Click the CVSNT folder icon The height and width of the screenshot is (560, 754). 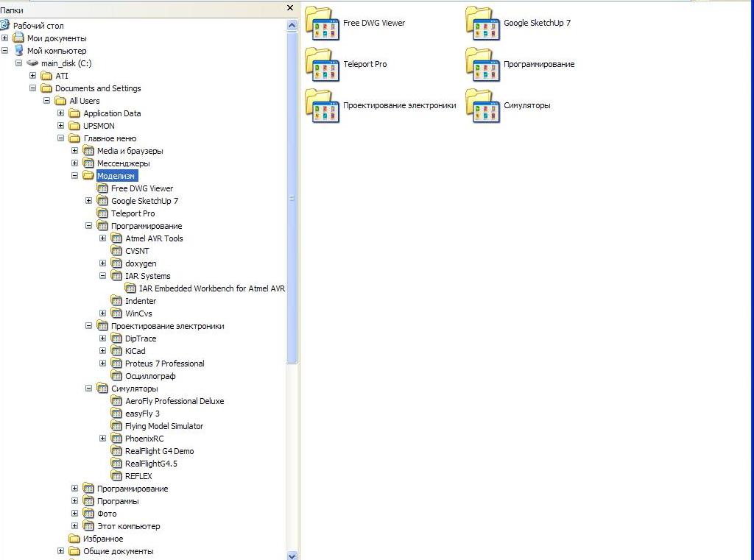coord(116,250)
